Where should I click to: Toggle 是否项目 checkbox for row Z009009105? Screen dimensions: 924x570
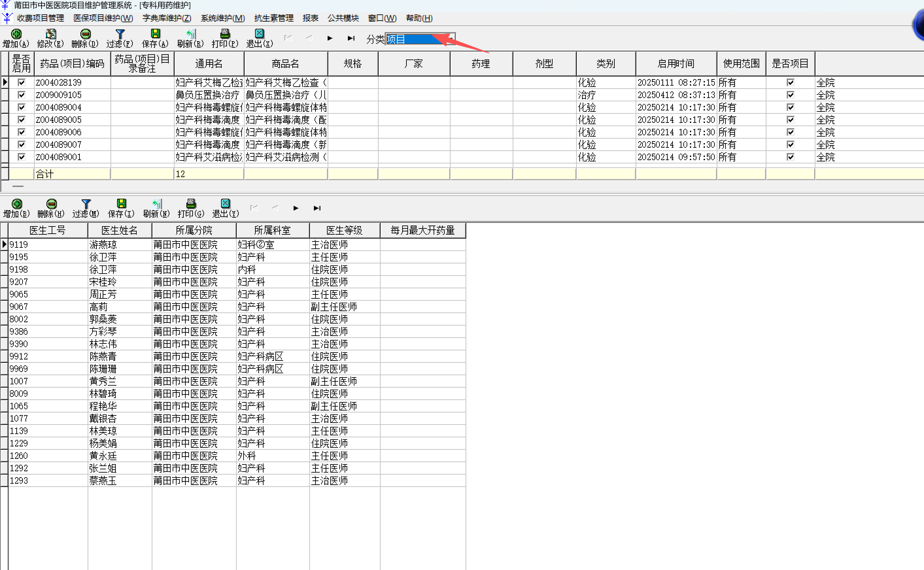pyautogui.click(x=790, y=95)
